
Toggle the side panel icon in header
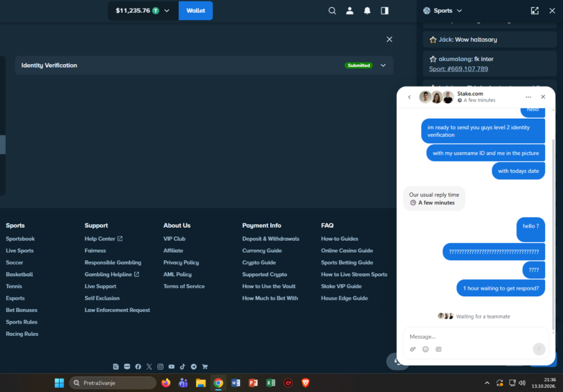coord(385,11)
